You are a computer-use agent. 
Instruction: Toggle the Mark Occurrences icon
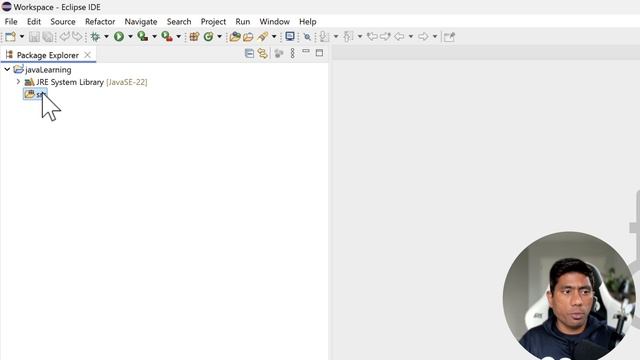307,37
